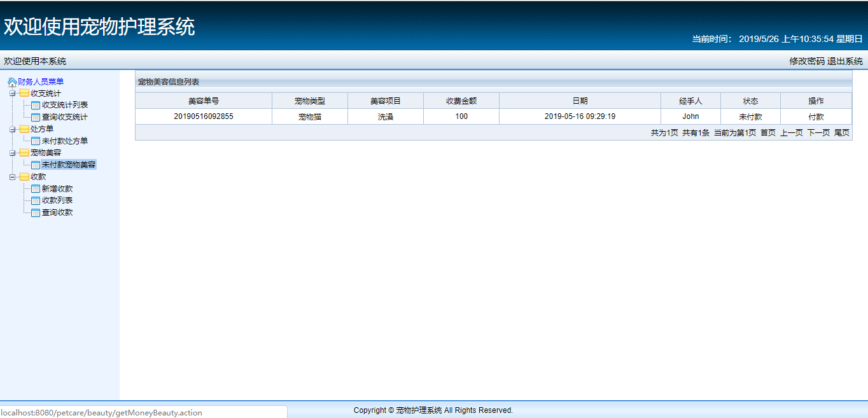868x418 pixels.
Task: Click the order number 20190516092855 cell
Action: point(204,116)
